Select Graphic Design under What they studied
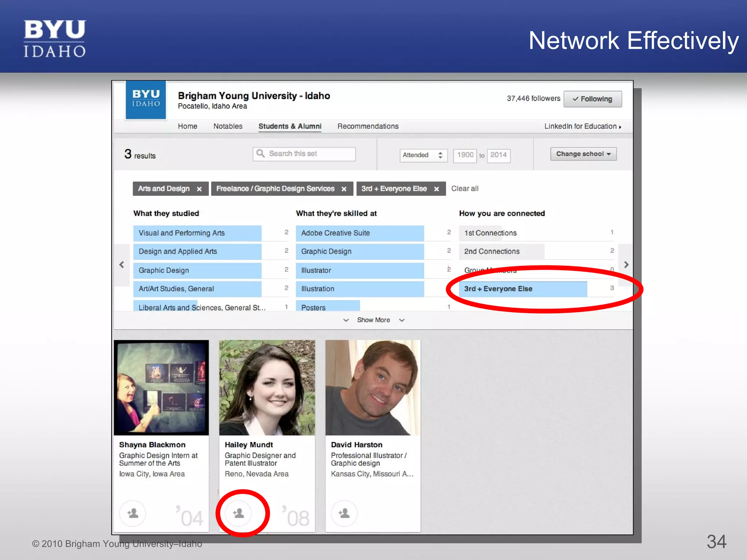Viewport: 747px width, 560px height. coord(197,271)
